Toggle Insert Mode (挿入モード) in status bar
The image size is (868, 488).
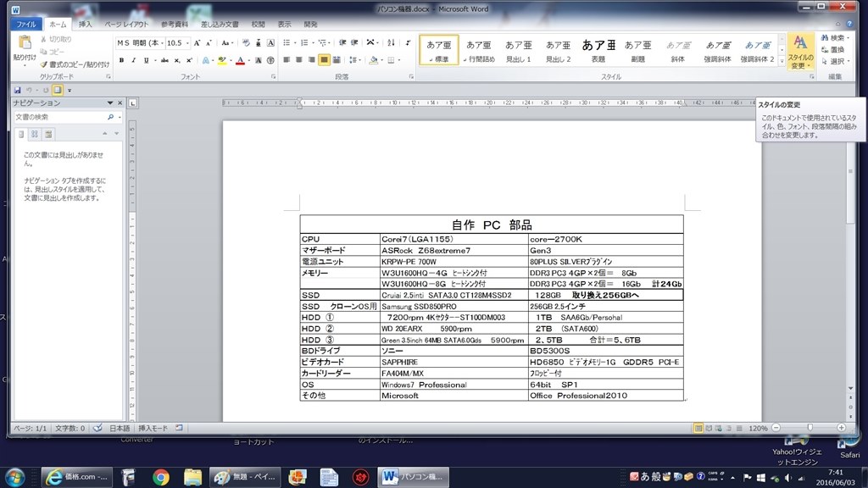click(x=153, y=428)
